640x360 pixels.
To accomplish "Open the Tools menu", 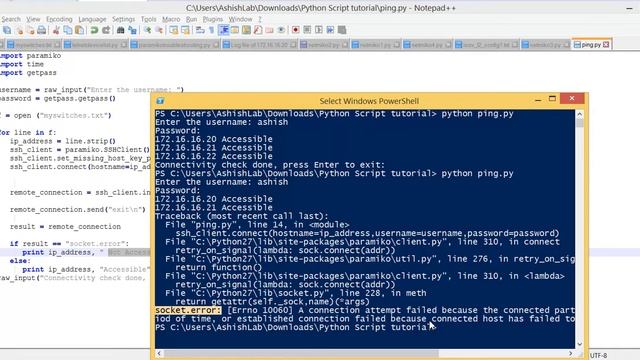I will (x=148, y=19).
